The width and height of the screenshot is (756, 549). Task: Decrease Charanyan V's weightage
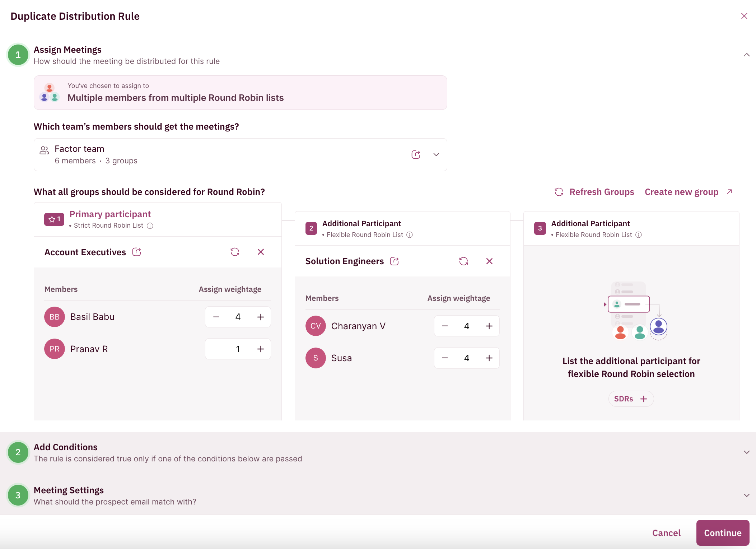444,326
